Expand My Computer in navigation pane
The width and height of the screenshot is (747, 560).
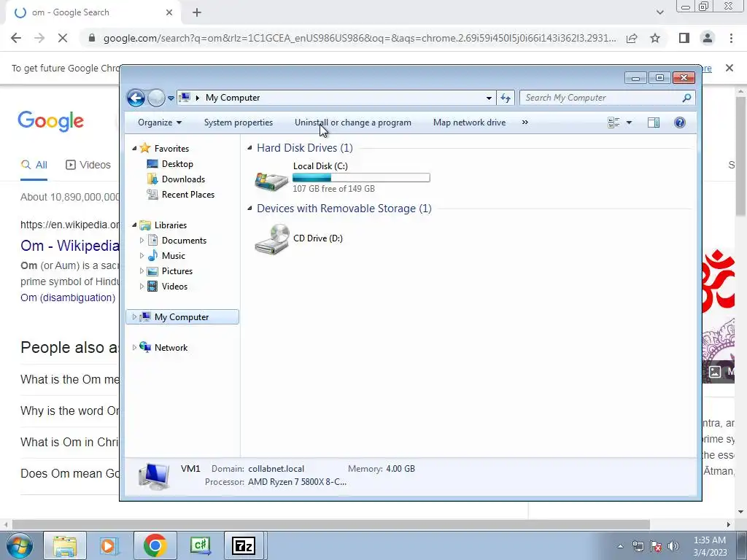(134, 316)
